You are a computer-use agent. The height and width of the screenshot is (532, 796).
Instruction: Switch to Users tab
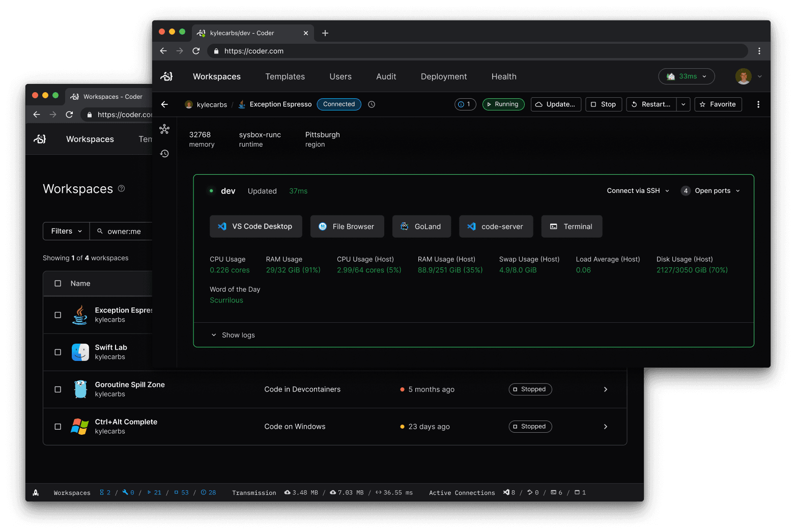tap(340, 76)
